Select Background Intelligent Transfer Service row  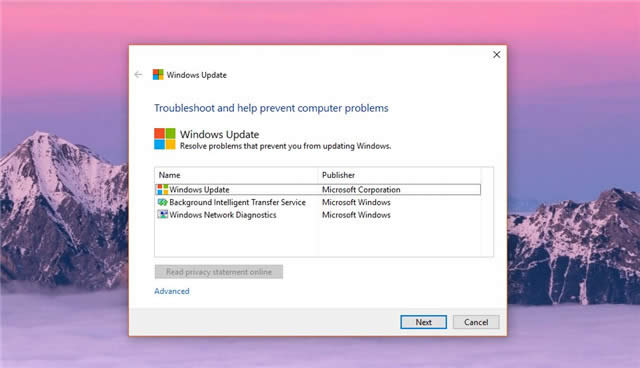[318, 202]
